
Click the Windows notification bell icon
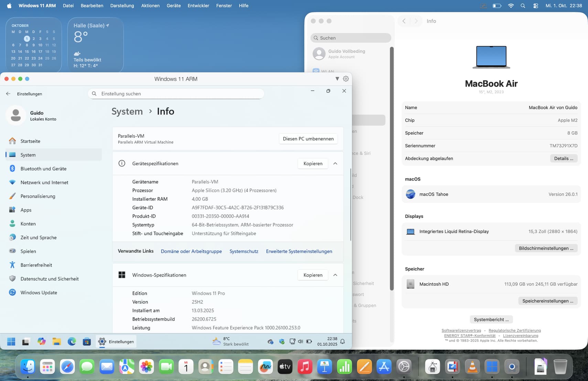pyautogui.click(x=342, y=341)
